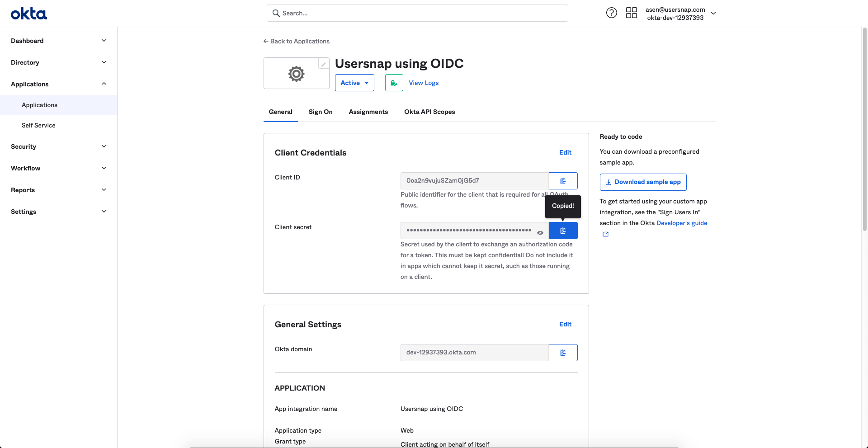Click the 'Ready to code' heading
The height and width of the screenshot is (448, 868).
(x=621, y=137)
